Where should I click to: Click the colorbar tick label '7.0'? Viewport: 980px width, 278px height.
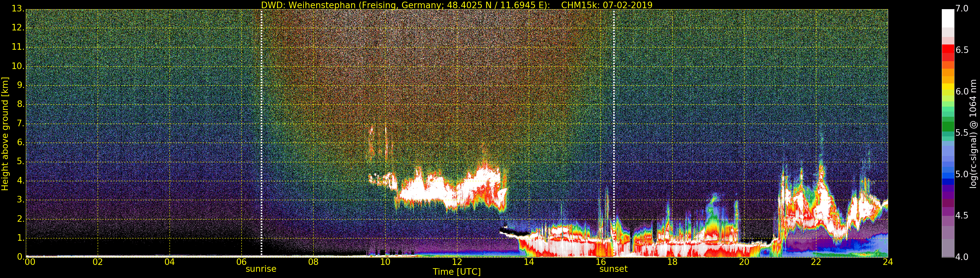962,9
